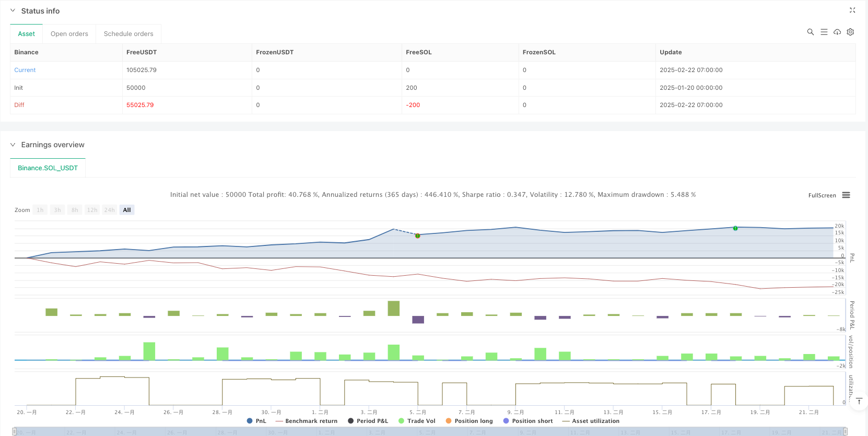This screenshot has width=868, height=436.
Task: Click the scroll-to-top arrow icon
Action: tap(859, 401)
